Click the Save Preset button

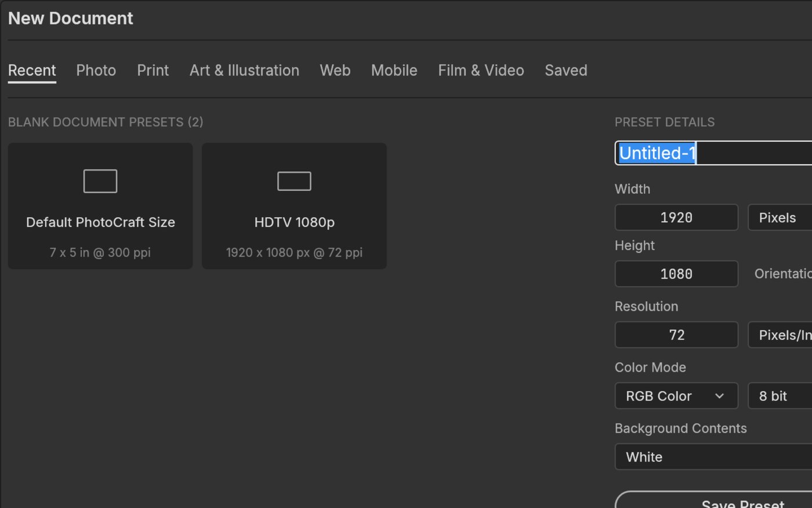pos(713,500)
